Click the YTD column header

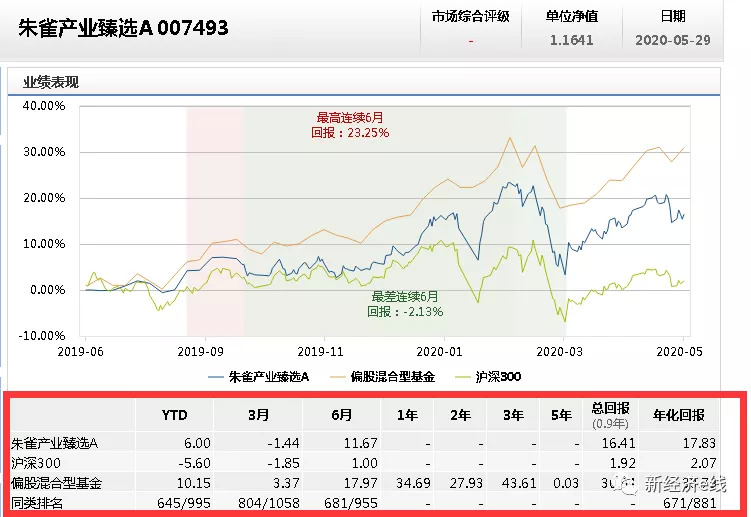pos(174,415)
